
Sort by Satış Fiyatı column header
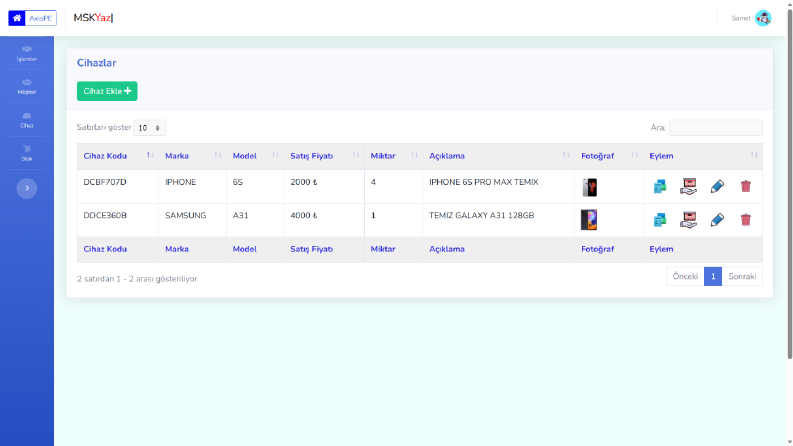[x=324, y=156]
